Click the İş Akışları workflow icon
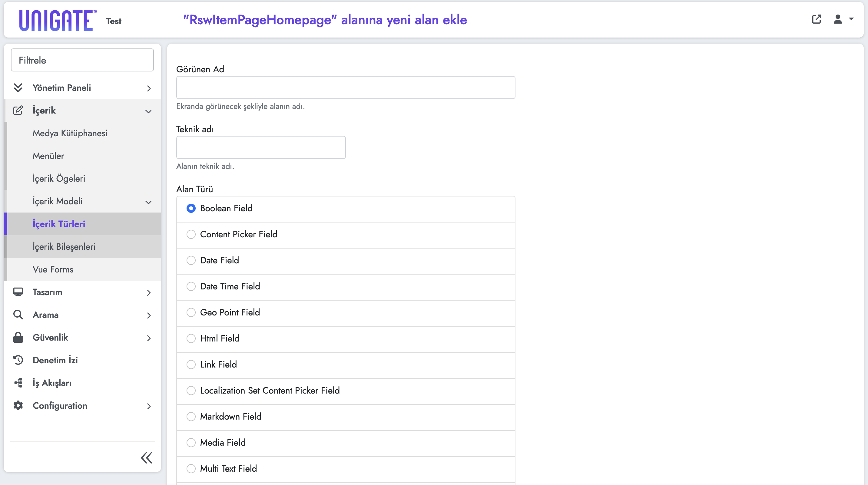 click(x=18, y=383)
